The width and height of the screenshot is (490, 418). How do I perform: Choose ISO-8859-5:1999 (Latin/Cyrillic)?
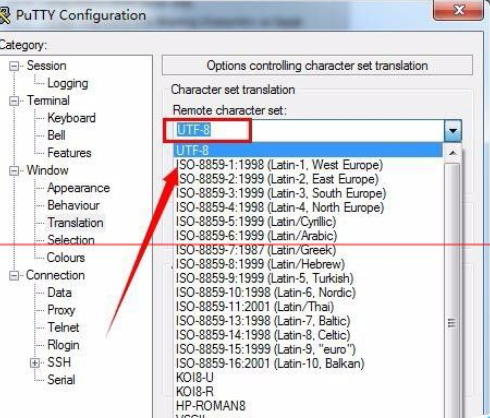[x=256, y=222]
